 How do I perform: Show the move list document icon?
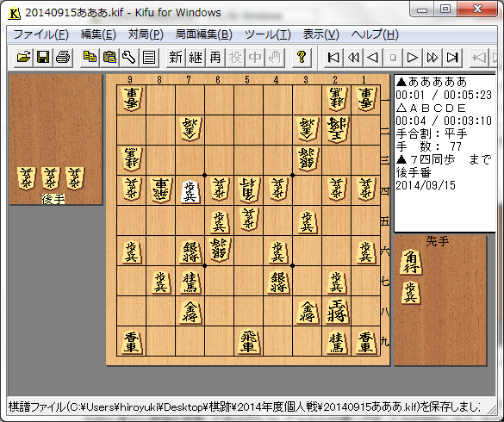(x=149, y=58)
